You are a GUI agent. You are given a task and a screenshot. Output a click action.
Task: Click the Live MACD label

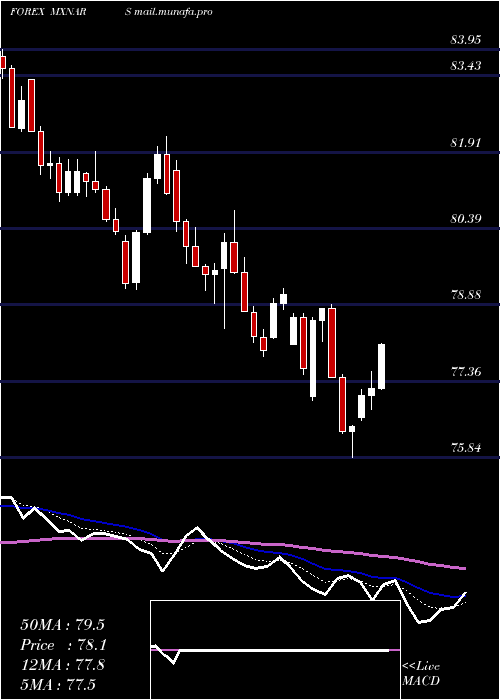click(421, 674)
